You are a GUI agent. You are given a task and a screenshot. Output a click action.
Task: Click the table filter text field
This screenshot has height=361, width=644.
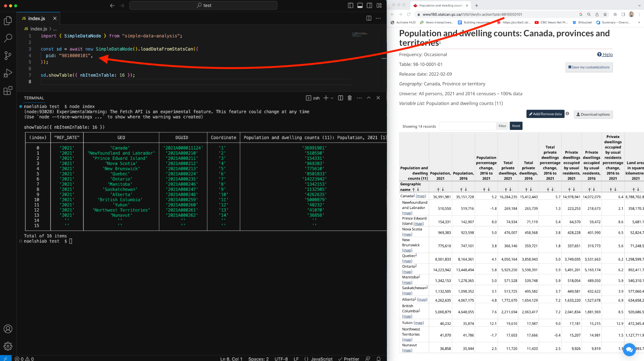click(467, 126)
